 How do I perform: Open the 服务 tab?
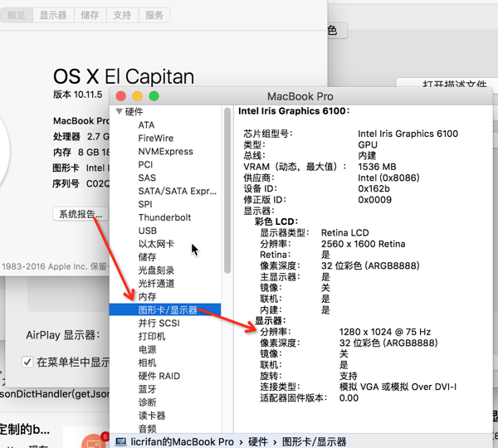tap(154, 15)
